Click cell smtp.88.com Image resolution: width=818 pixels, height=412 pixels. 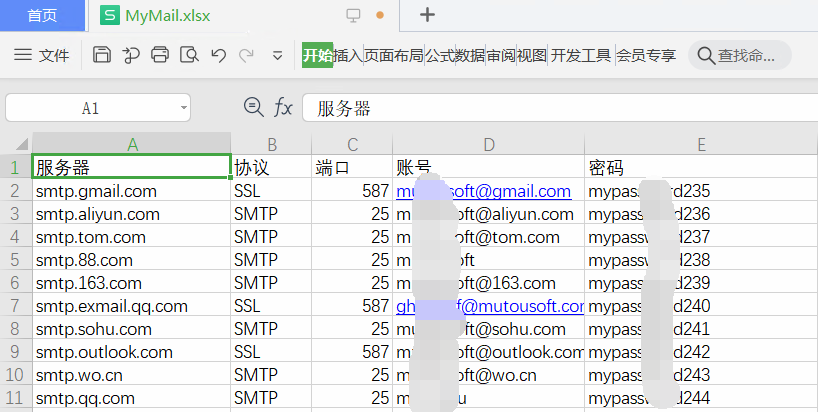131,260
